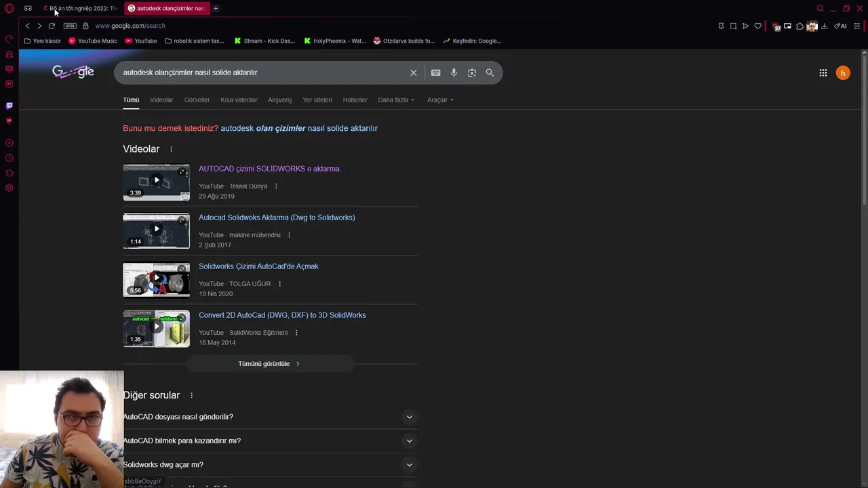Start voice search with the microphone

click(454, 73)
